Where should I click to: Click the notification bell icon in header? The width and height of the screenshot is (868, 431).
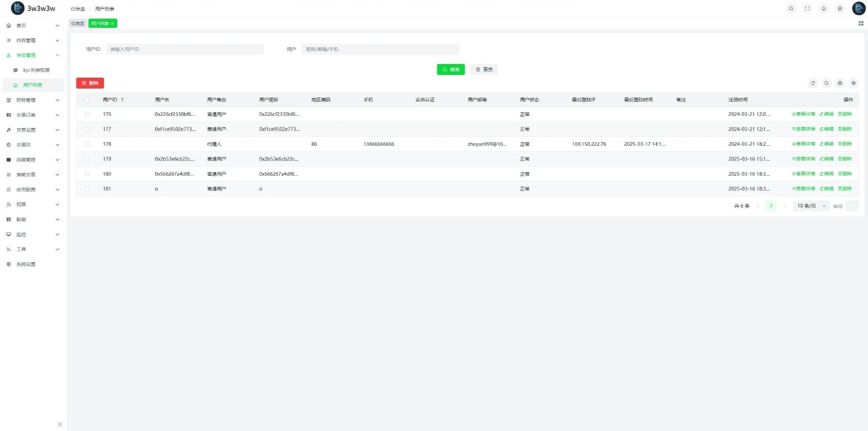point(823,8)
